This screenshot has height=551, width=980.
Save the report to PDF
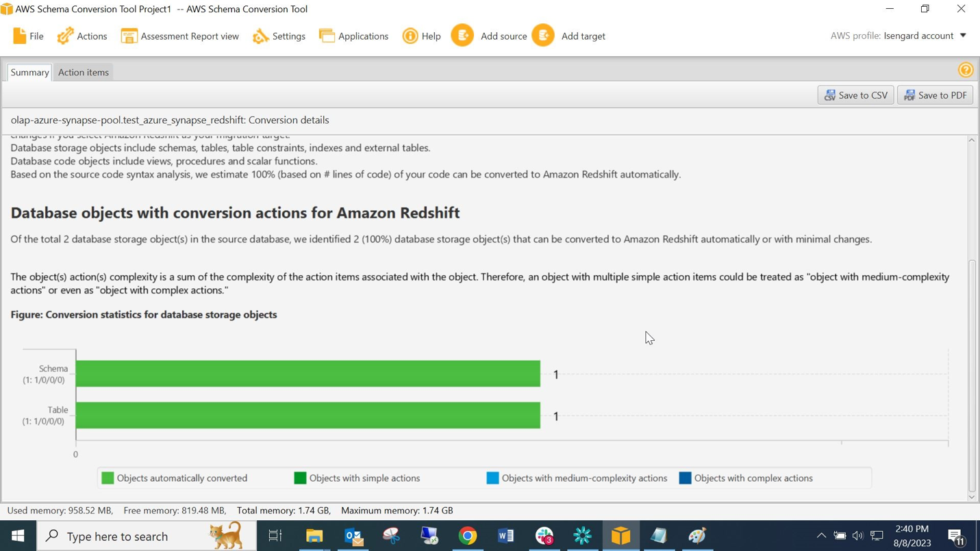(x=935, y=95)
